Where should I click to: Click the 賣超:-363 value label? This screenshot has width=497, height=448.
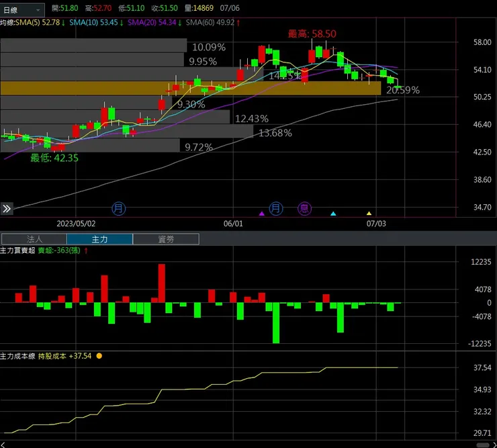click(59, 250)
